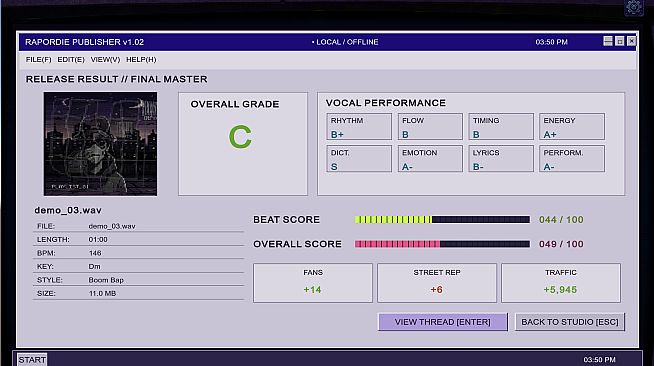654x366 pixels.
Task: Click the BEAT SCORE progress bar
Action: [x=442, y=220]
